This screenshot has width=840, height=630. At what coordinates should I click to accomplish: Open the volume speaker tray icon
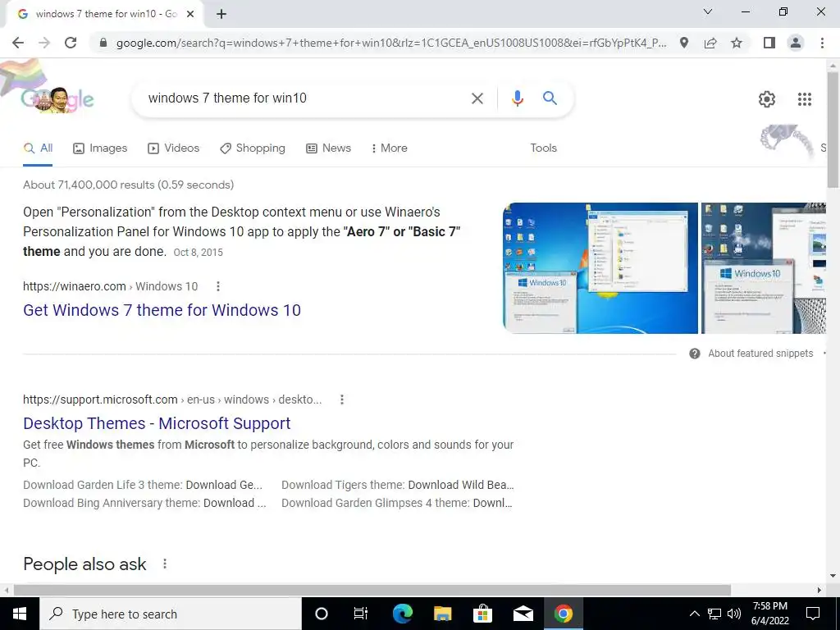pos(734,614)
